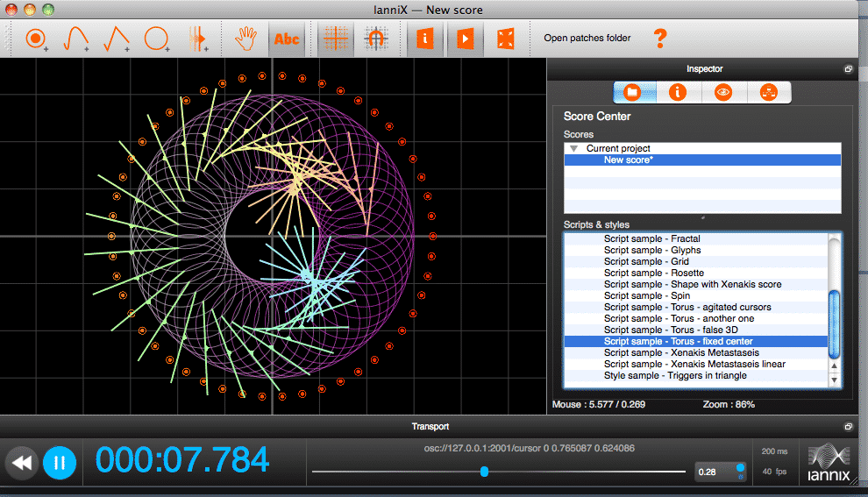
Task: Click the Zoom : 86% readout
Action: [729, 405]
